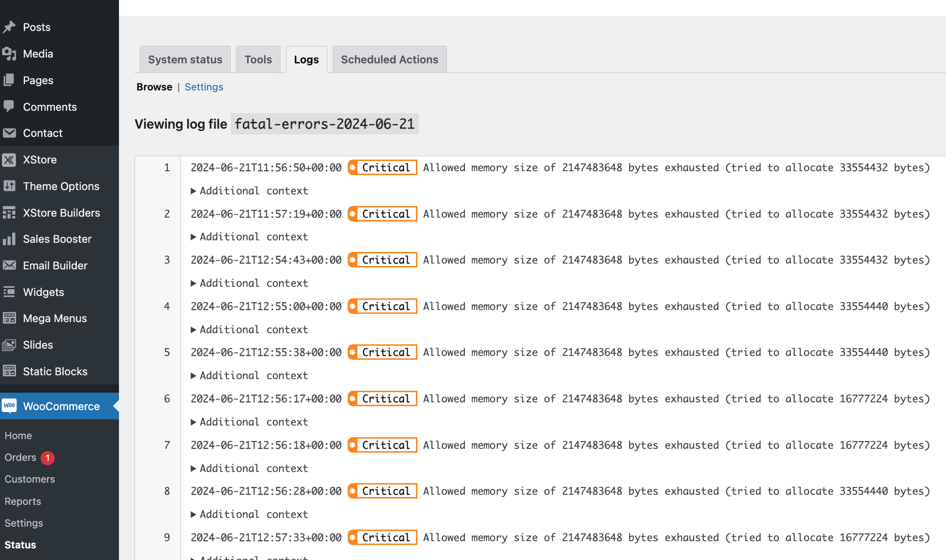Click the Static Blocks icon
This screenshot has height=560, width=946.
9,371
